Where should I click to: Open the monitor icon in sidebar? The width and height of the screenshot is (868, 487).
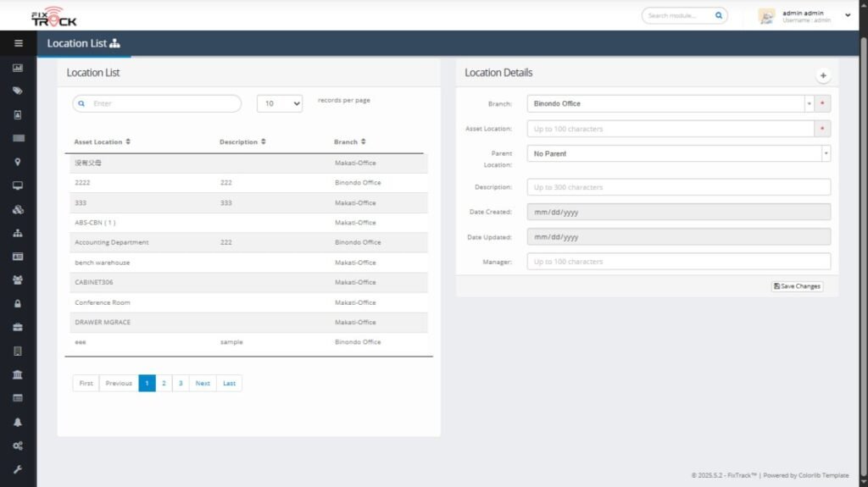point(18,185)
